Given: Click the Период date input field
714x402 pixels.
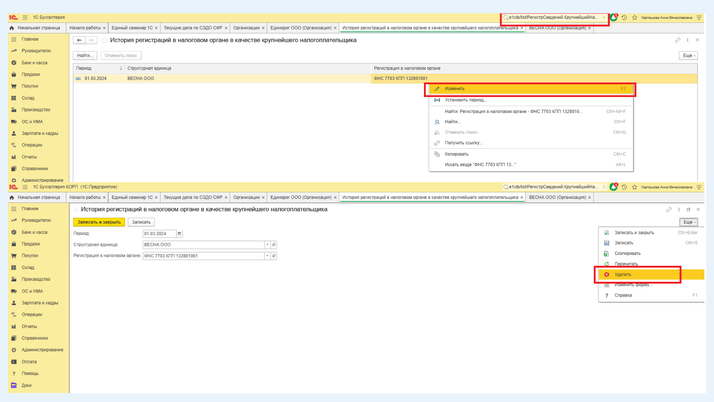Looking at the screenshot, I should [x=158, y=234].
